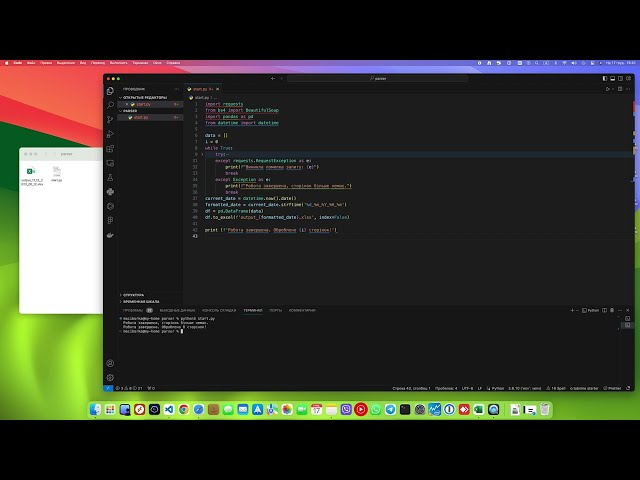Split the terminal panel
Screen dimensions: 640x480
[604, 310]
